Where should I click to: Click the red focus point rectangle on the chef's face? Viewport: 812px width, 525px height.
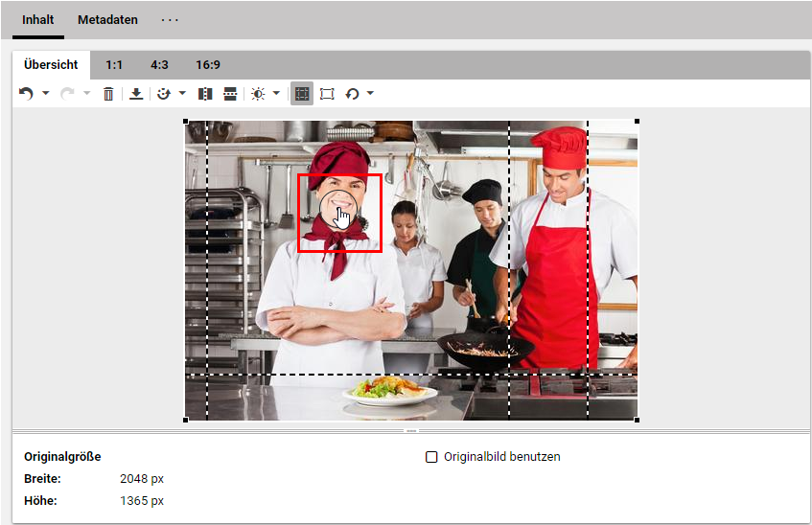(x=339, y=213)
